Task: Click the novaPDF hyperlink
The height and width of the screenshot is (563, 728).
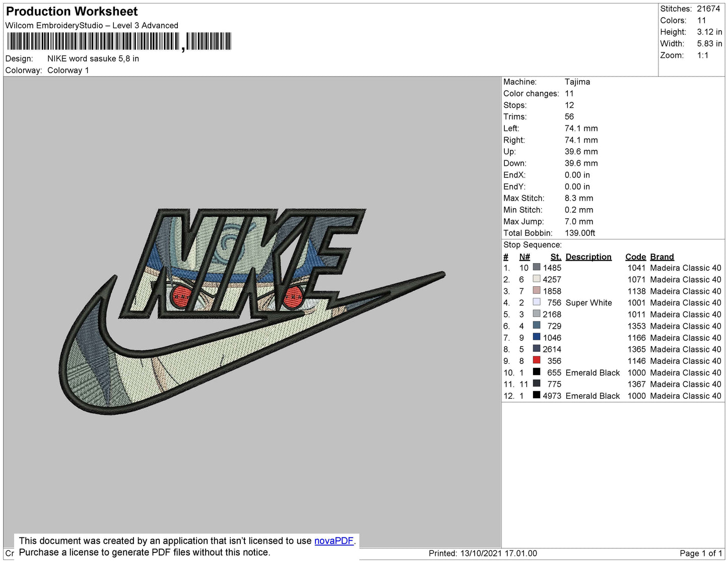Action: point(334,541)
